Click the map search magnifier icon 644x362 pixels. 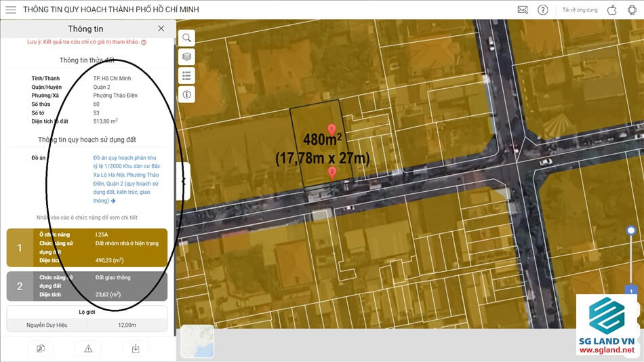pos(186,37)
